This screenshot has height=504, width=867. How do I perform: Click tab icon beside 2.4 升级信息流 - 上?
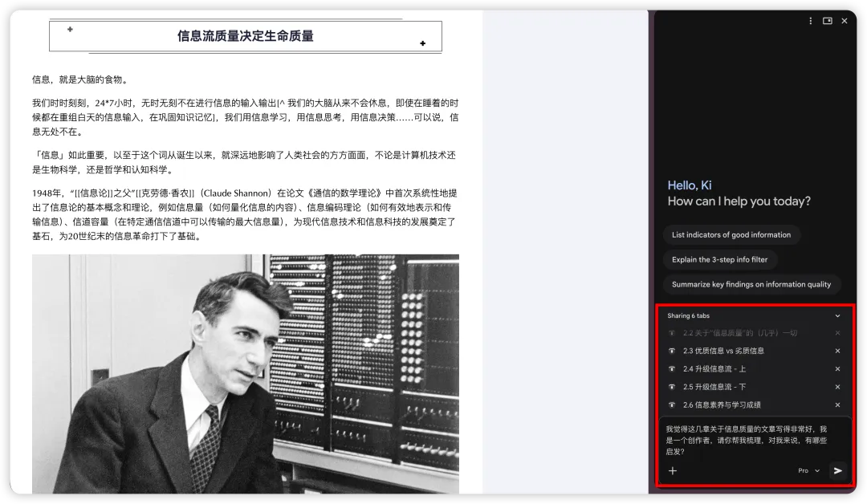(x=672, y=369)
